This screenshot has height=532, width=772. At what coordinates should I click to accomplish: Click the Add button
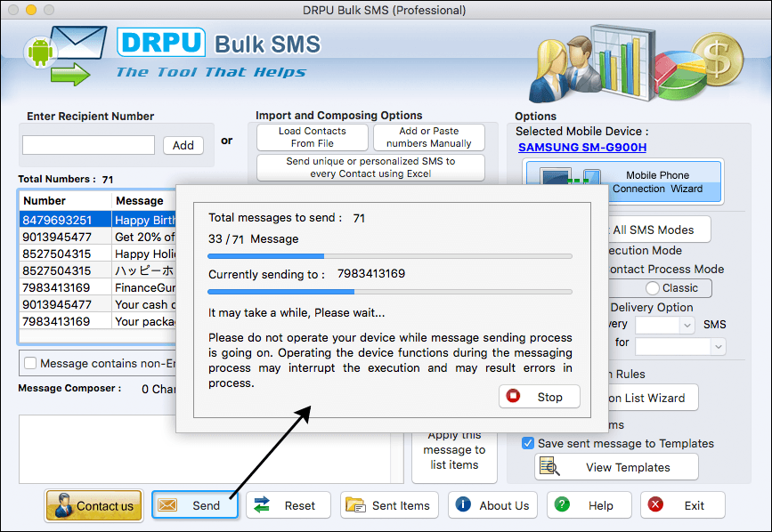pyautogui.click(x=183, y=145)
